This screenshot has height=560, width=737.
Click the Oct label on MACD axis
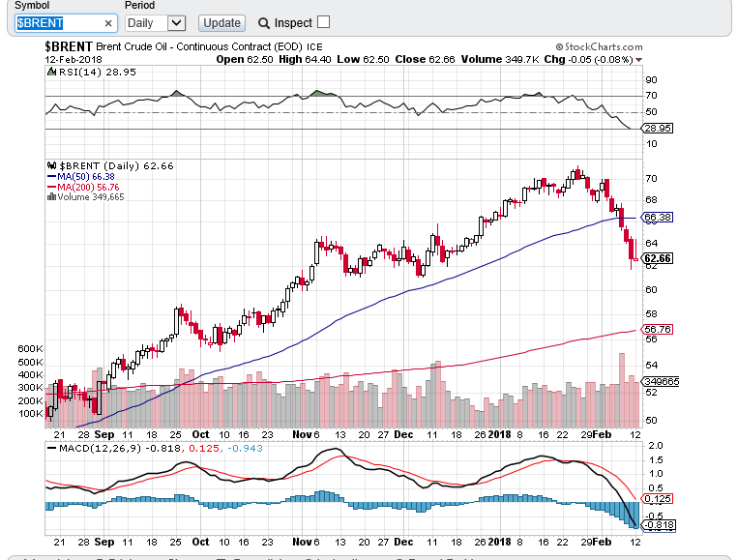201,542
